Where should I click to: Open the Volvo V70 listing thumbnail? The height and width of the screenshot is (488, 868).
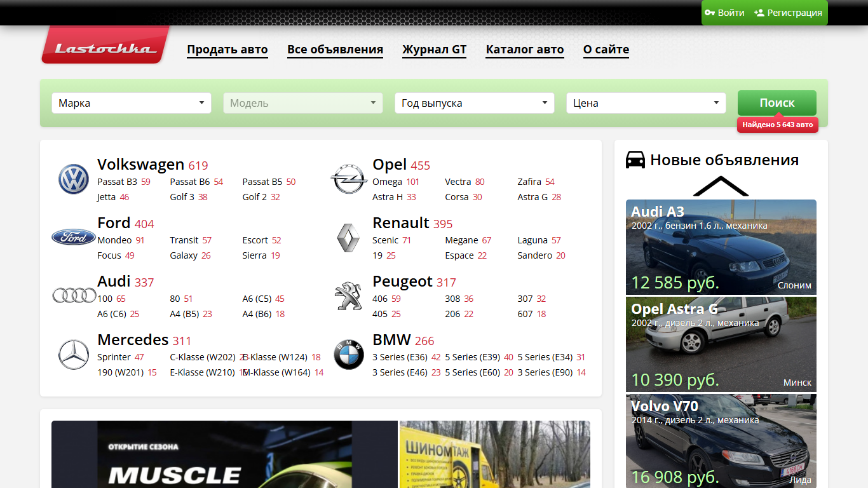tap(721, 441)
